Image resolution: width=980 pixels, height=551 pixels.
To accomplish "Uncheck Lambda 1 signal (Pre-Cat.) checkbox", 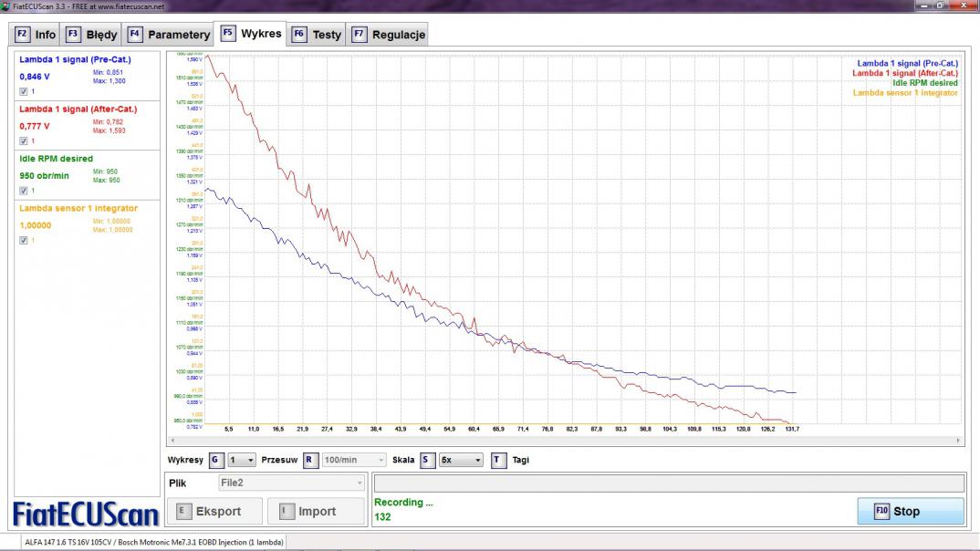I will point(24,91).
